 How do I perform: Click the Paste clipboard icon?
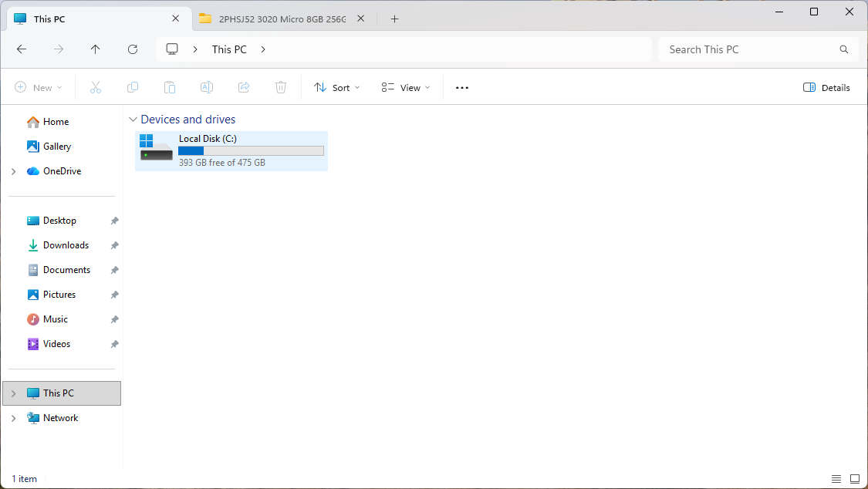pos(170,88)
